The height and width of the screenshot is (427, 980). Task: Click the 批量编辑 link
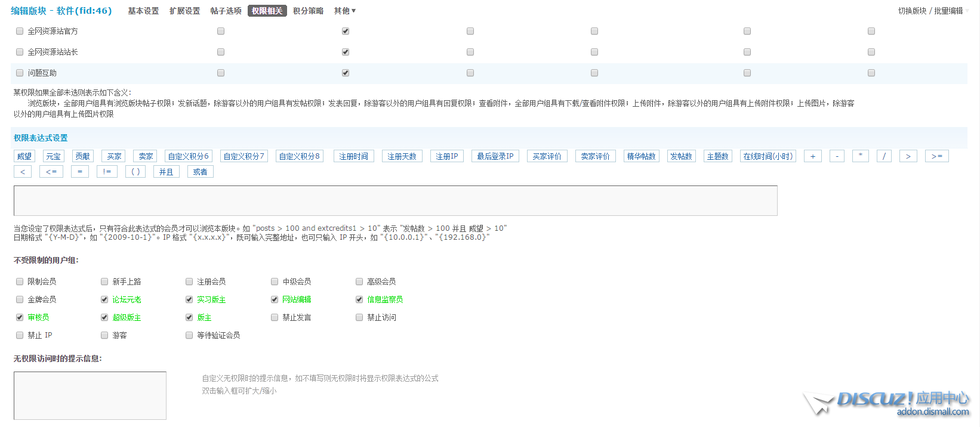click(948, 11)
